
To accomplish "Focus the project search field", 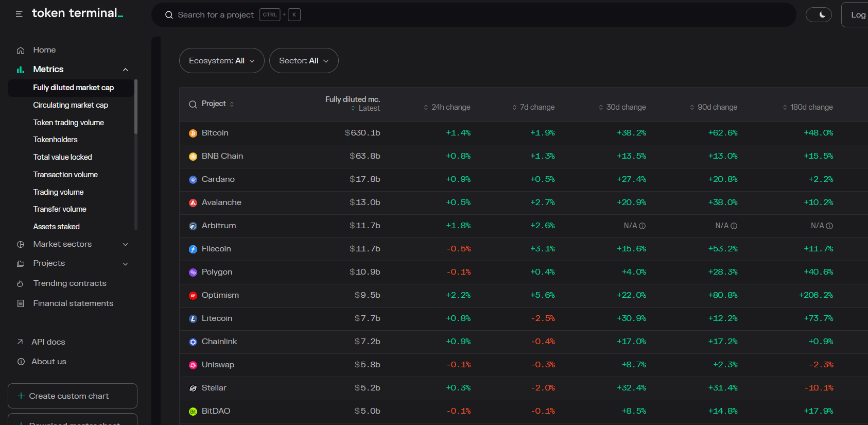I will [474, 15].
